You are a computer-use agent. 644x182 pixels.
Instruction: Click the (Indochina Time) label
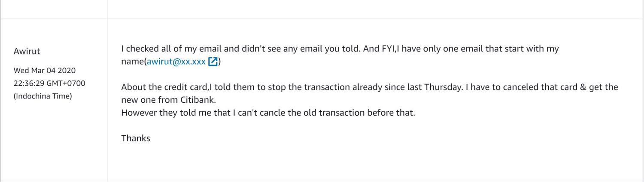point(43,96)
